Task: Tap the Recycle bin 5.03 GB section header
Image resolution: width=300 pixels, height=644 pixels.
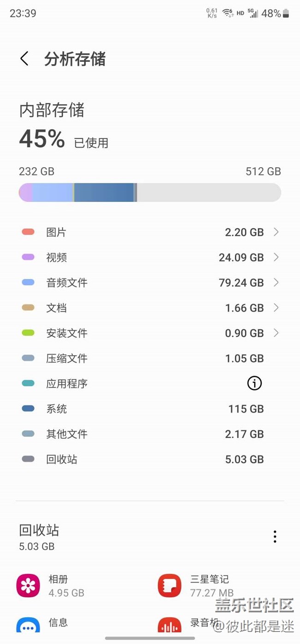Action: (x=39, y=537)
